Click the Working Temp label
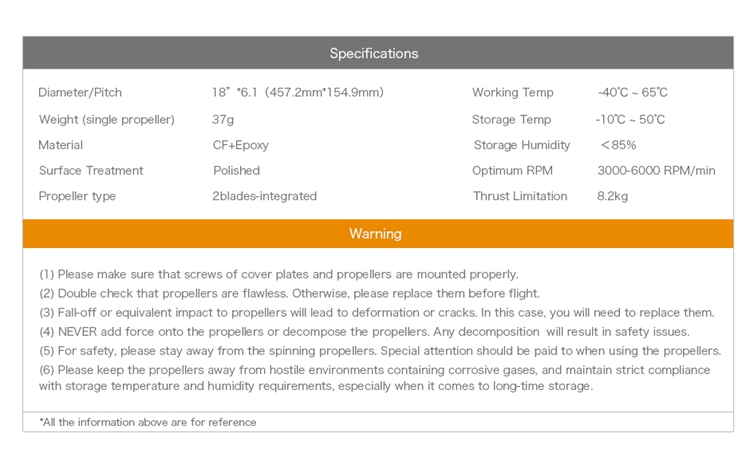This screenshot has height=461, width=750. 512,93
